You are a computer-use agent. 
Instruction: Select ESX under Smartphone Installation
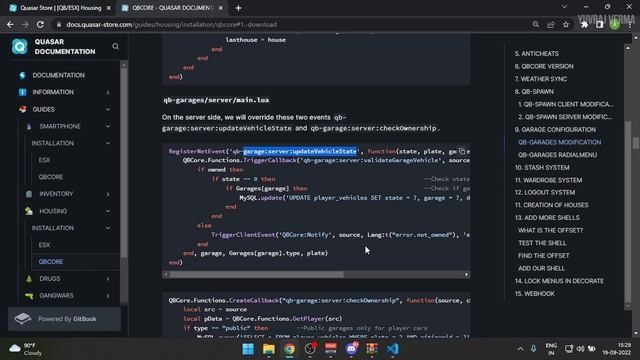(x=44, y=160)
